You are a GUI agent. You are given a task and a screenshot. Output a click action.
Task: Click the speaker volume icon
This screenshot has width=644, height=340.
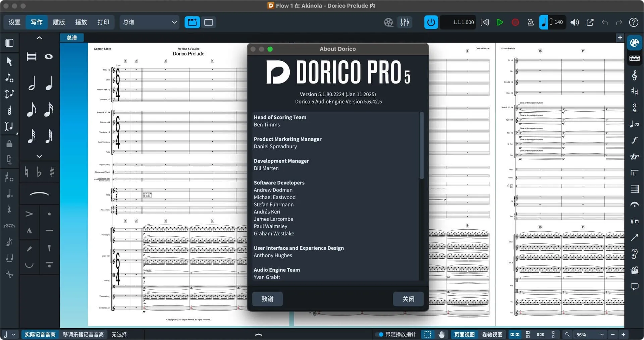(575, 22)
